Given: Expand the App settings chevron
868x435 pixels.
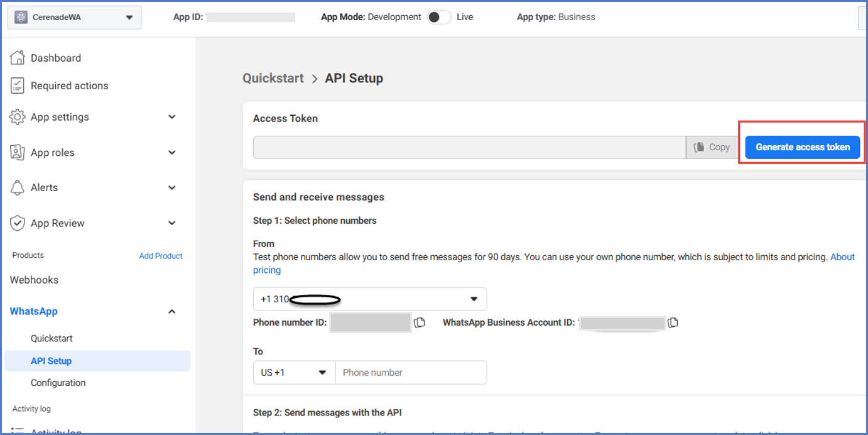Looking at the screenshot, I should (x=172, y=117).
